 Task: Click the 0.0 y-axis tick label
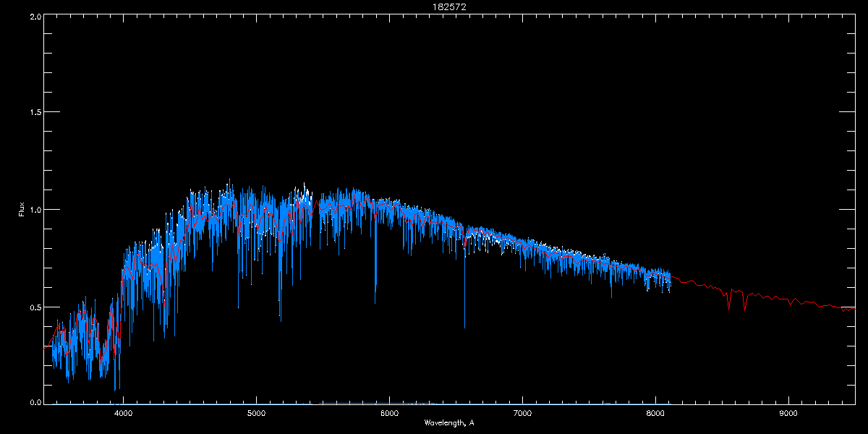[35, 402]
